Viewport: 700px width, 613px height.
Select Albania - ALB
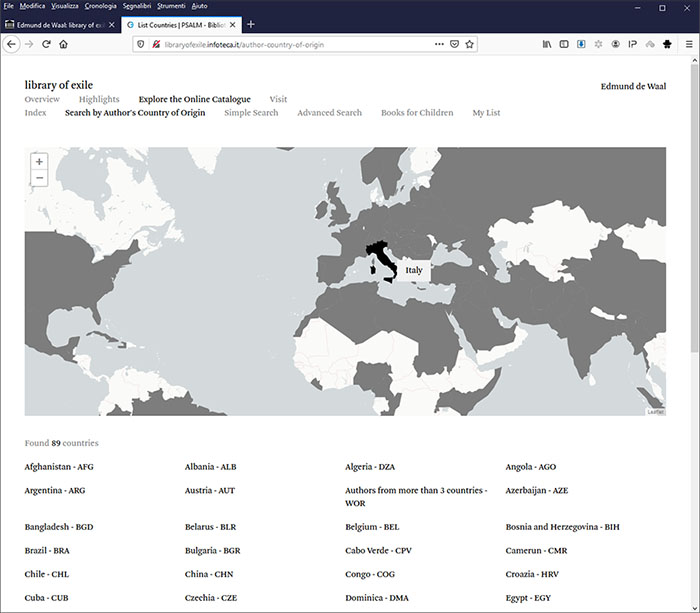[210, 467]
